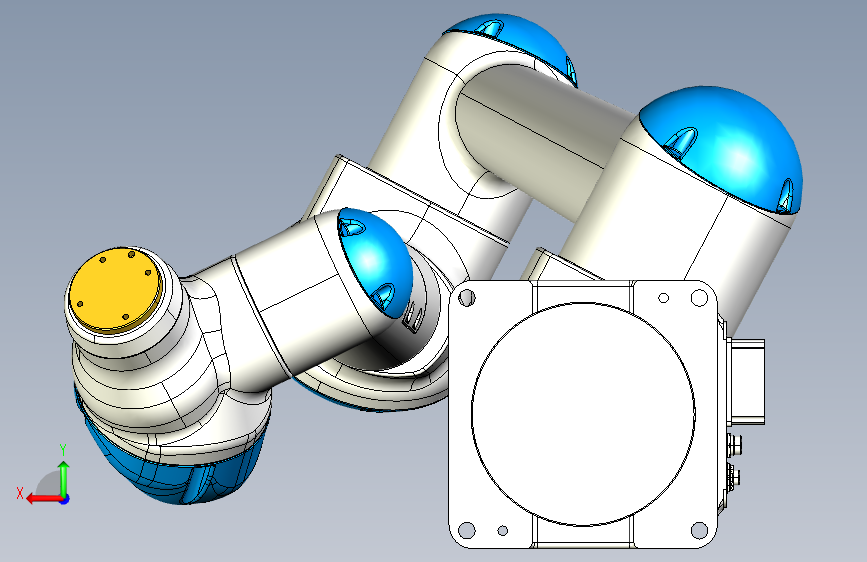Click the red X axis arrow of triad
Screen dimensions: 867x562
(43, 499)
